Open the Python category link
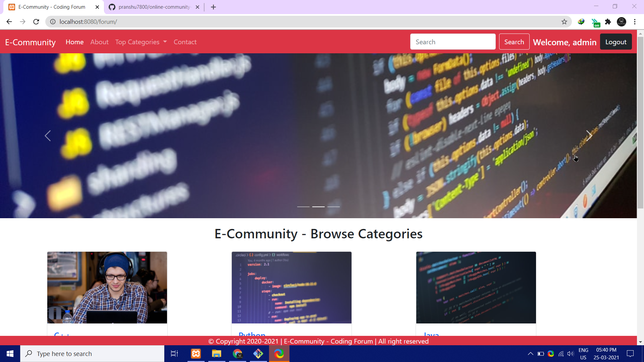 252,335
